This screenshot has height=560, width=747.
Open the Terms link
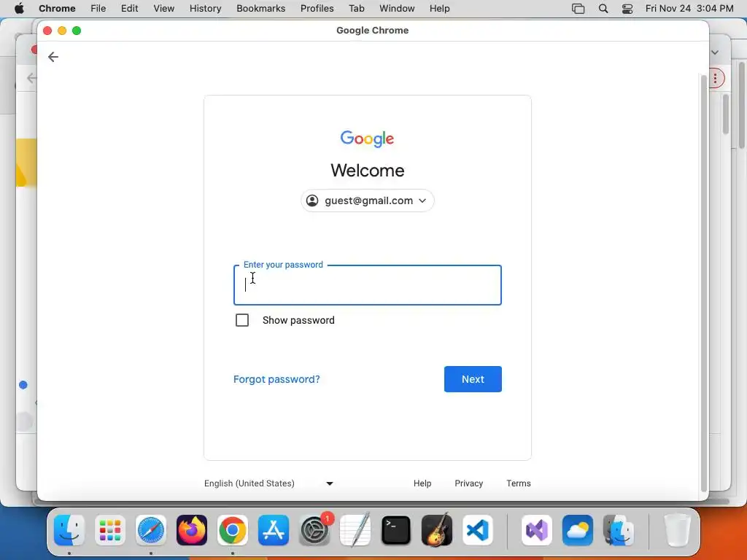[x=519, y=483]
